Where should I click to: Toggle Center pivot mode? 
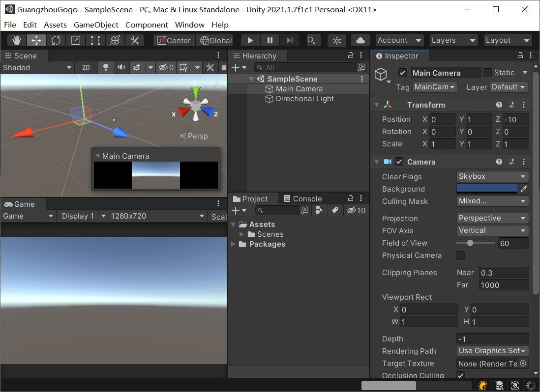174,40
